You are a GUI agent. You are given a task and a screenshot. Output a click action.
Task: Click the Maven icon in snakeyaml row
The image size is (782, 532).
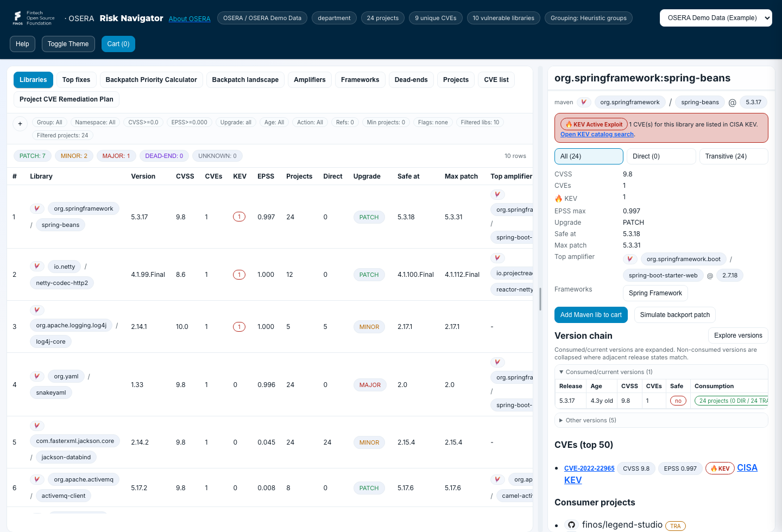pyautogui.click(x=37, y=376)
